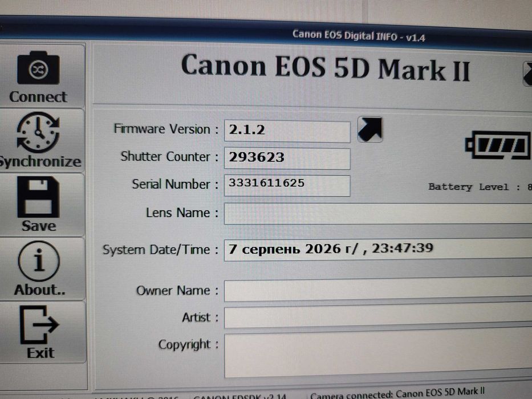
Task: Click the Canon EOS 5D Mark II heading
Action: click(x=326, y=67)
